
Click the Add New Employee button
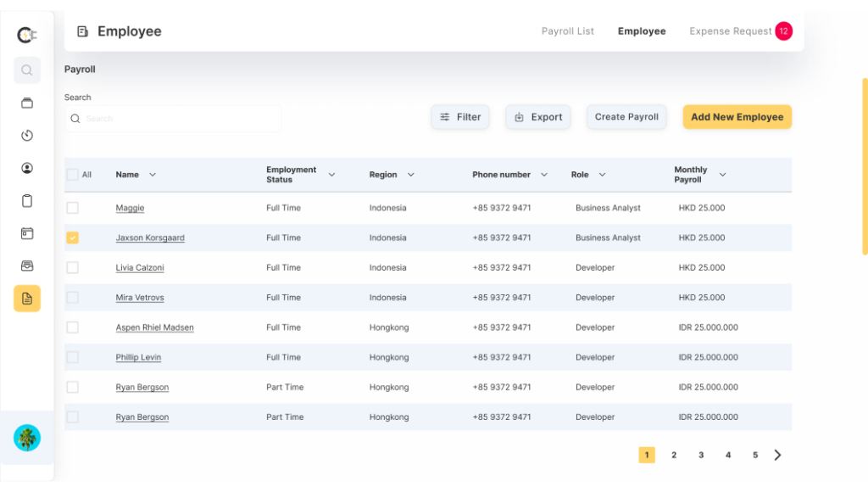[x=737, y=117]
